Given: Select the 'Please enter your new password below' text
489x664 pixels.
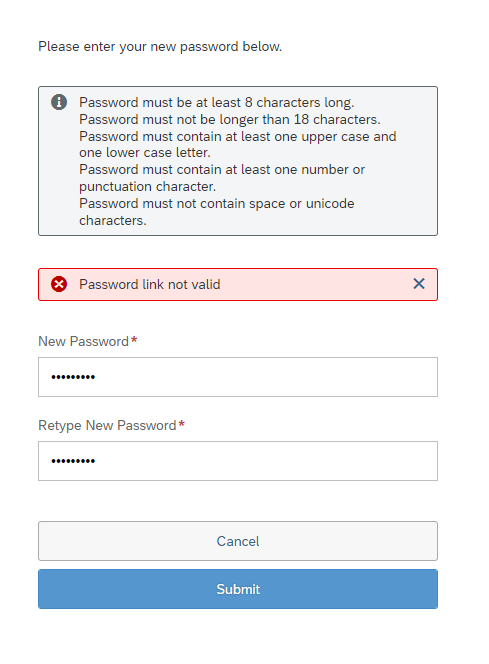Looking at the screenshot, I should 160,47.
